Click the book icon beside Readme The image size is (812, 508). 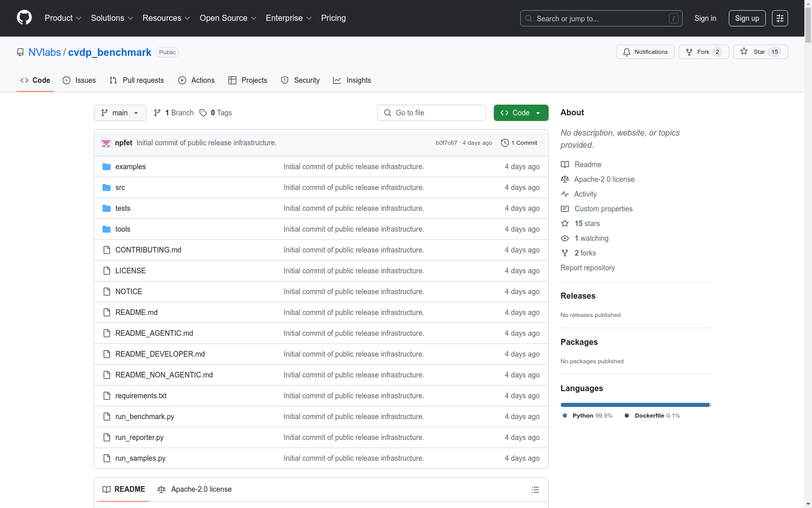coord(565,165)
